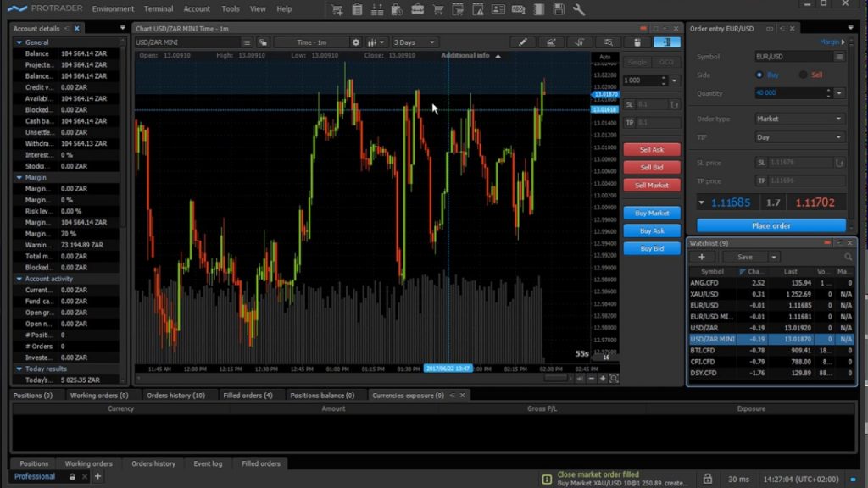Switch to Single order mode
This screenshot has width=868, height=488.
coord(637,62)
